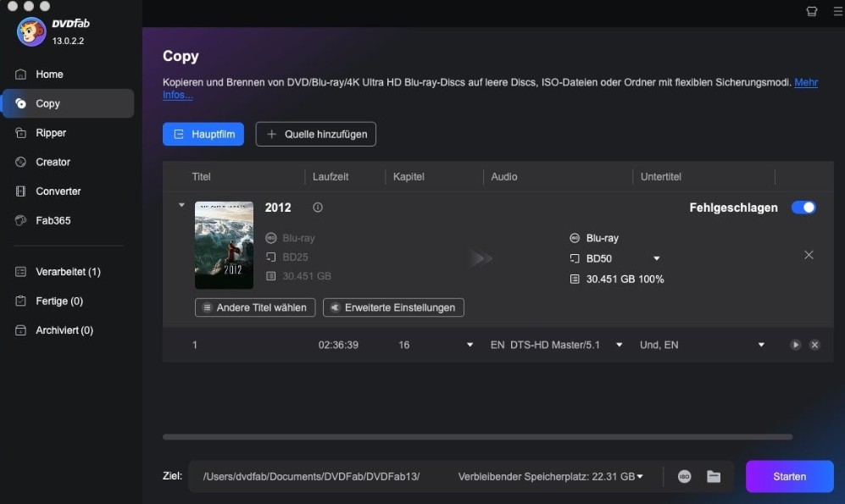The height and width of the screenshot is (504, 845).
Task: Click the 2012 movie poster thumbnail
Action: click(224, 245)
